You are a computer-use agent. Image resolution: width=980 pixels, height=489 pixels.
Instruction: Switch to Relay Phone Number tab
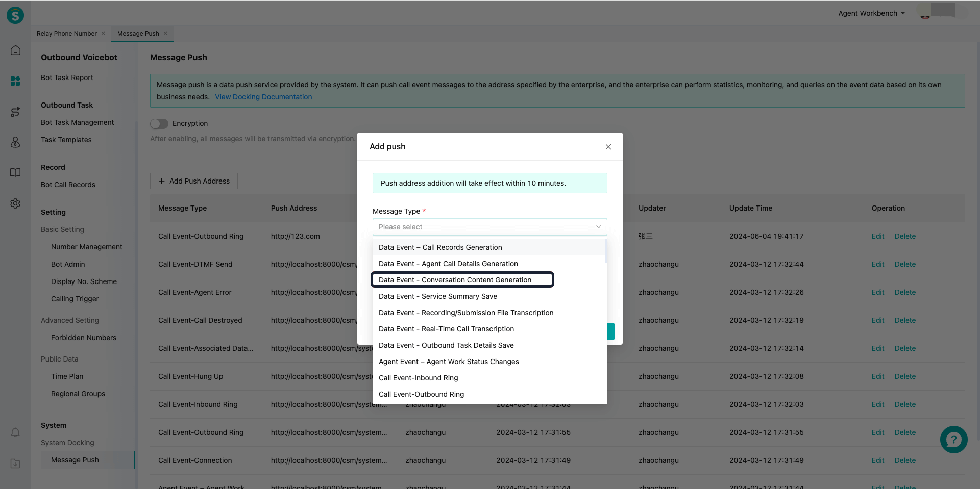coord(66,34)
